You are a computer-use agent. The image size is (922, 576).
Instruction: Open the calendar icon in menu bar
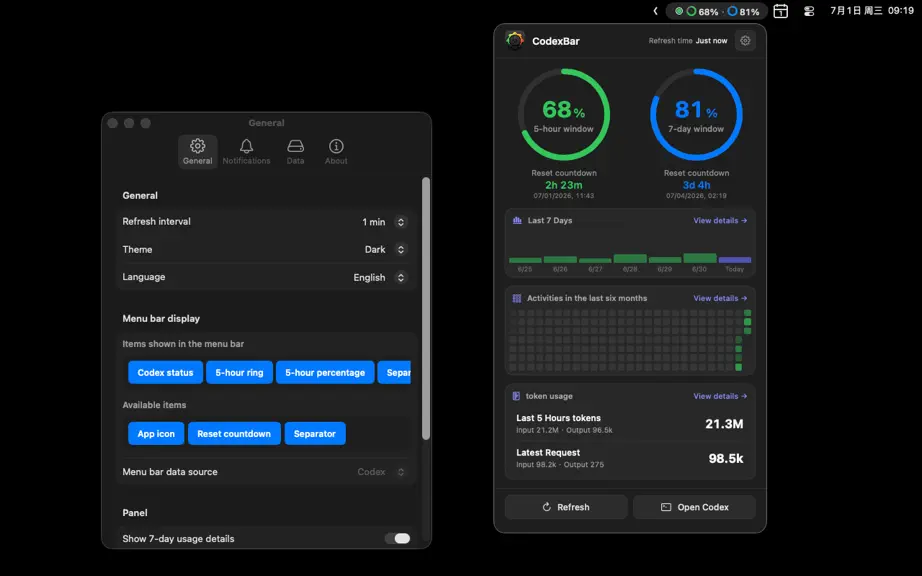click(780, 11)
